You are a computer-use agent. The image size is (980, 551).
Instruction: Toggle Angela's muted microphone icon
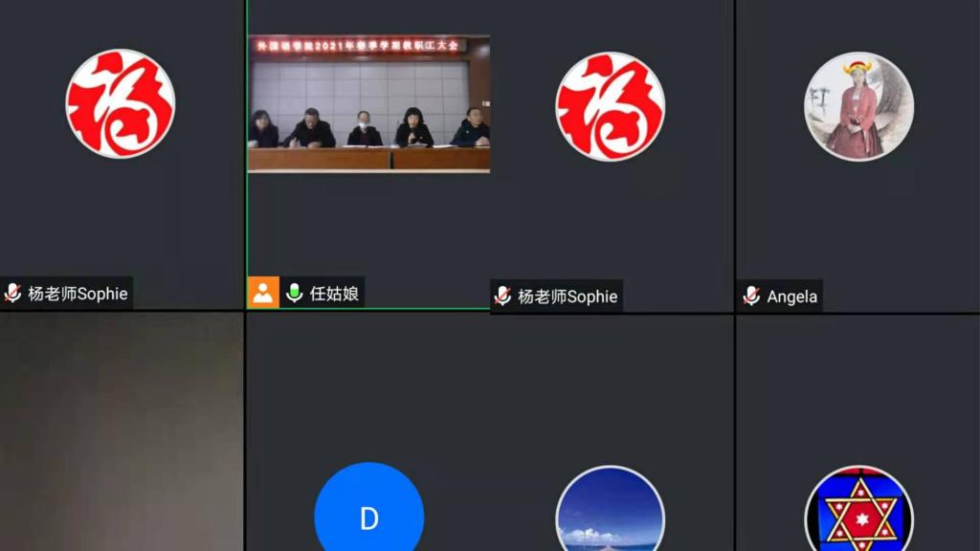752,297
